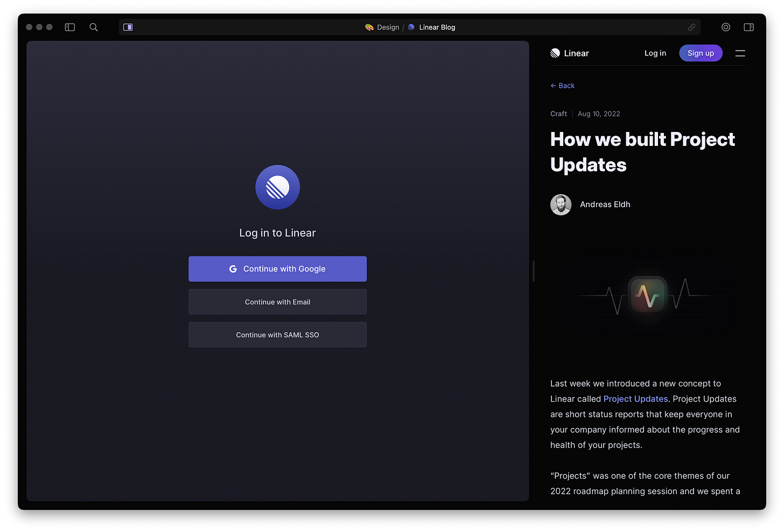Click the author name Andreas Eldh
This screenshot has height=532, width=784.
[605, 205]
